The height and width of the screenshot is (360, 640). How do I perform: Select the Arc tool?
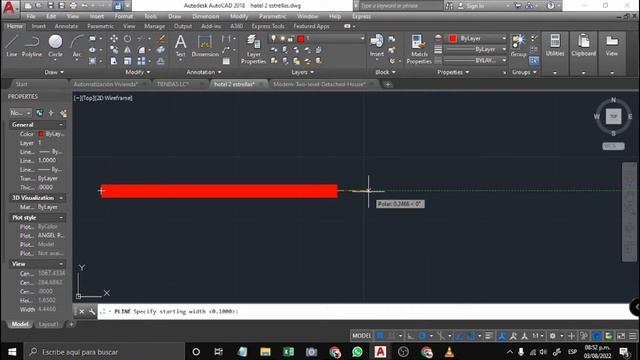pyautogui.click(x=76, y=45)
